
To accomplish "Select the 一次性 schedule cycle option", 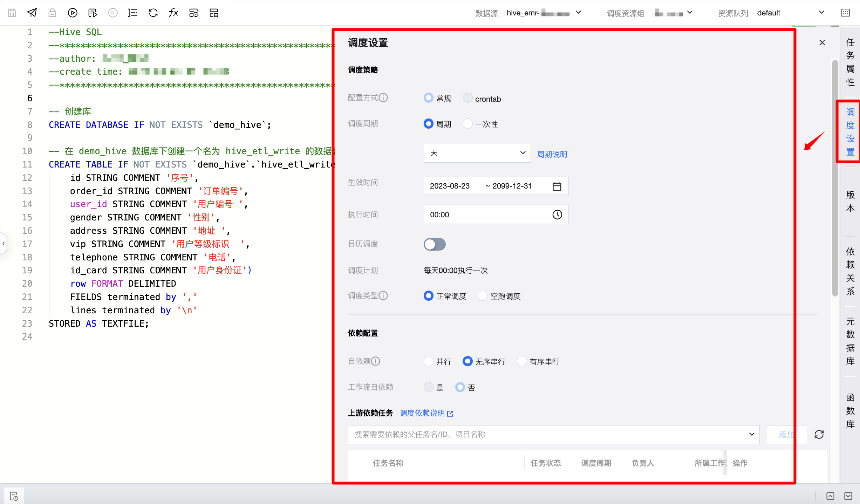I will pos(467,124).
